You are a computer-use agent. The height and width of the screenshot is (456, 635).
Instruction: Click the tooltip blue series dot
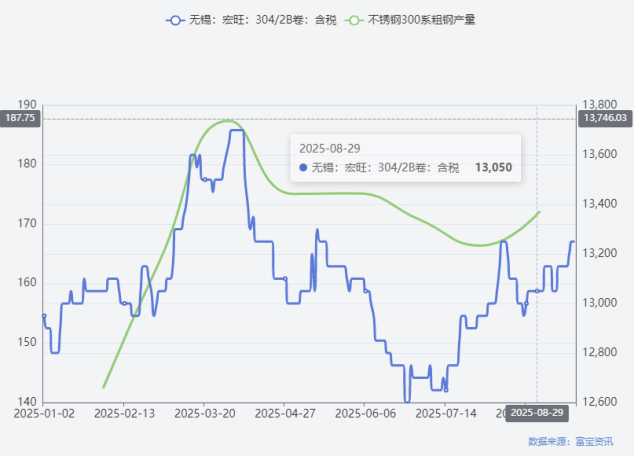(303, 167)
